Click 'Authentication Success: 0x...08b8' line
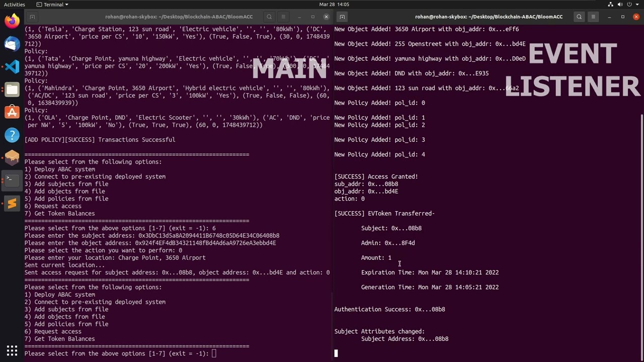 click(389, 309)
